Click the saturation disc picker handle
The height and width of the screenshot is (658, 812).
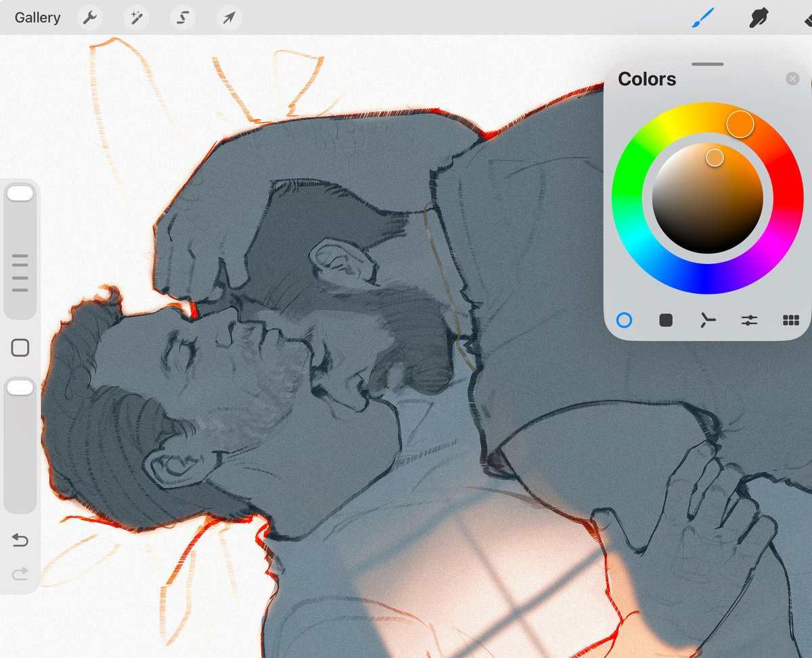[715, 158]
